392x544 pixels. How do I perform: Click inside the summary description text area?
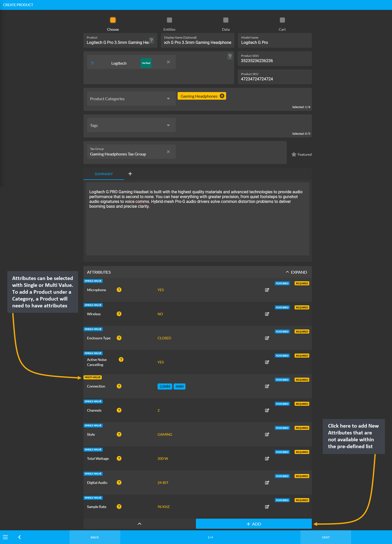[198, 219]
